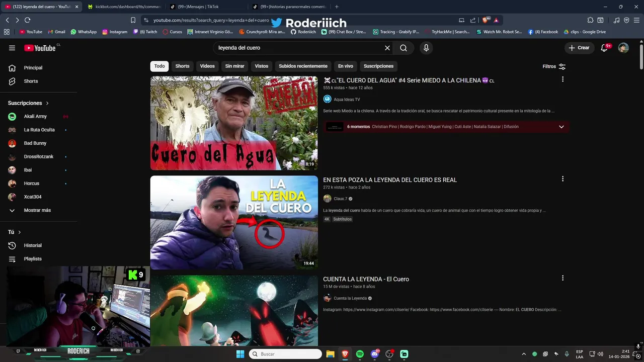Switch to the Mensajes TikTok tab
The width and height of the screenshot is (644, 362).
click(206, 7)
